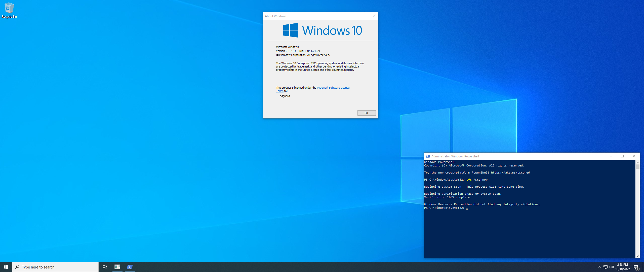Open the Terms link in About Windows
The width and height of the screenshot is (644, 272).
click(279, 91)
